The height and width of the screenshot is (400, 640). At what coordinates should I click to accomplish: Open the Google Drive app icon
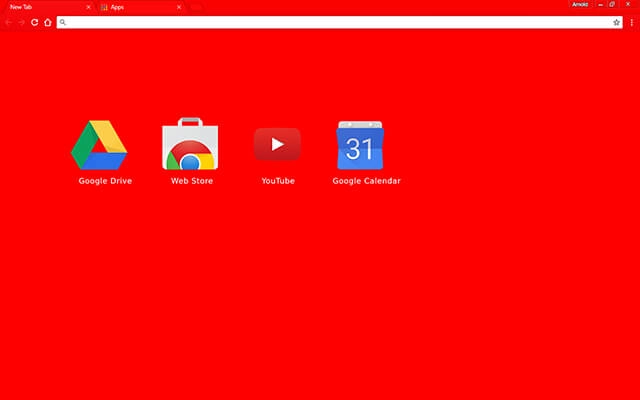point(99,145)
